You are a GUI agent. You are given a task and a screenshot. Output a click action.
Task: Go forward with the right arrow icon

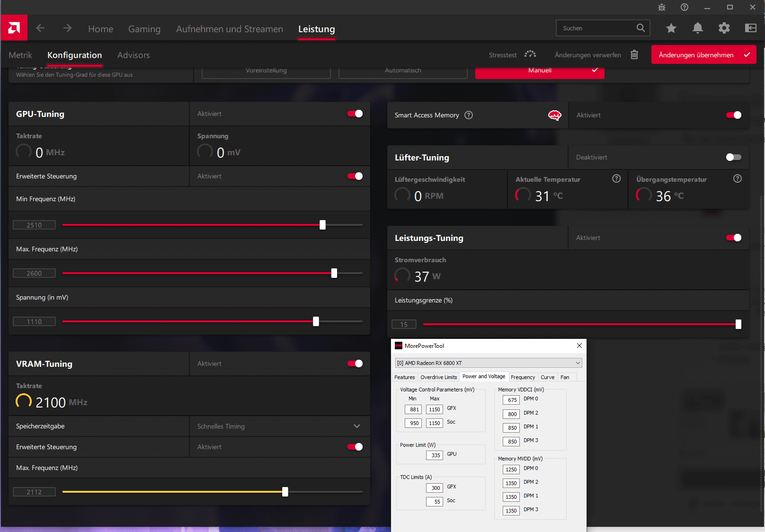click(67, 28)
